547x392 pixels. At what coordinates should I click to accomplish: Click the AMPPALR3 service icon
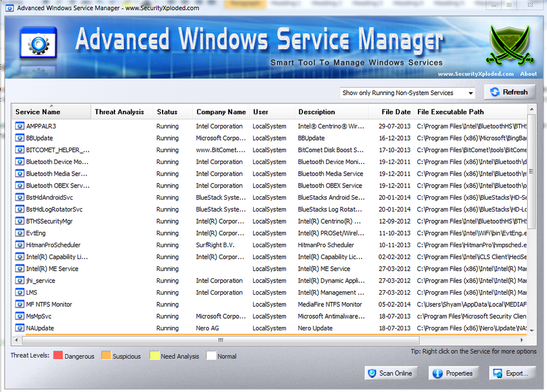20,126
